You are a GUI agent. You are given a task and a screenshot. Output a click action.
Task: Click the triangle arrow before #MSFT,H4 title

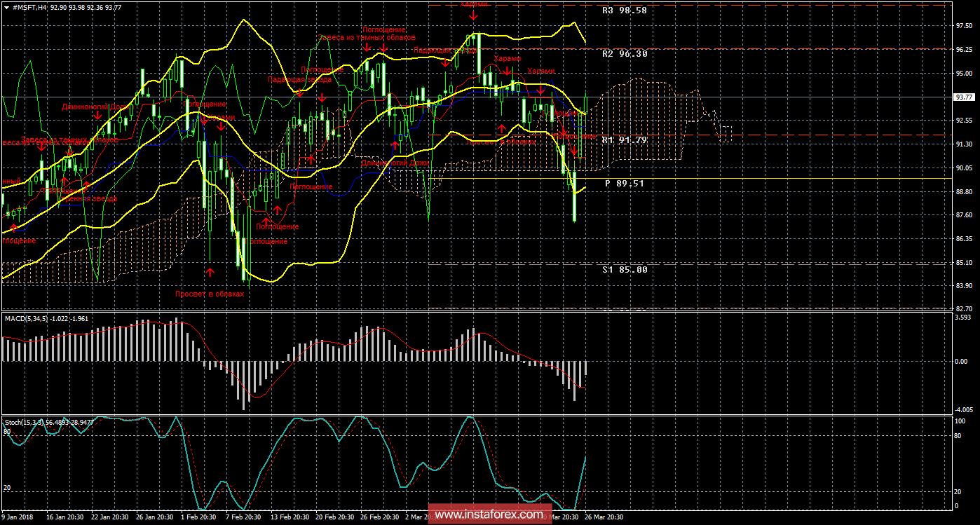[6, 7]
